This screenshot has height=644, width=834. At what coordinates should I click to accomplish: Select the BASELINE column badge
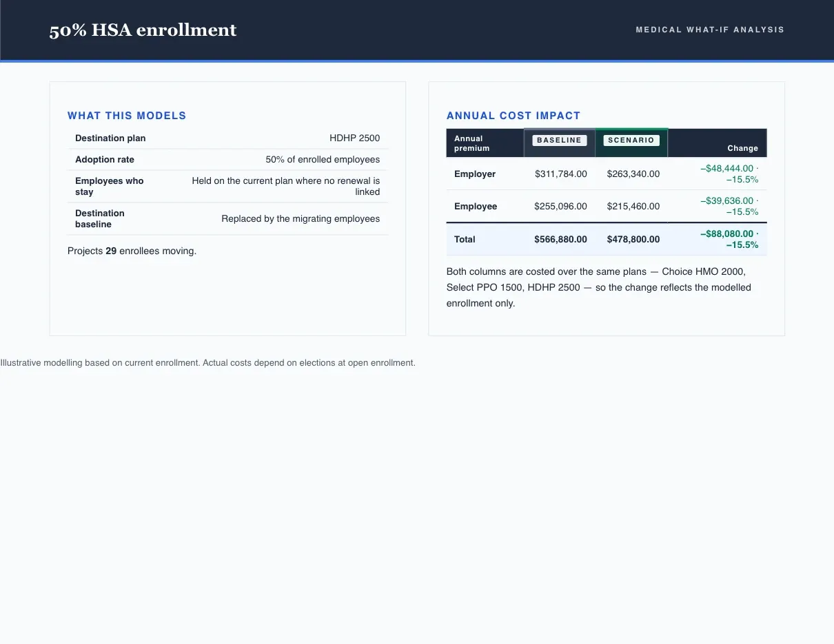click(559, 140)
